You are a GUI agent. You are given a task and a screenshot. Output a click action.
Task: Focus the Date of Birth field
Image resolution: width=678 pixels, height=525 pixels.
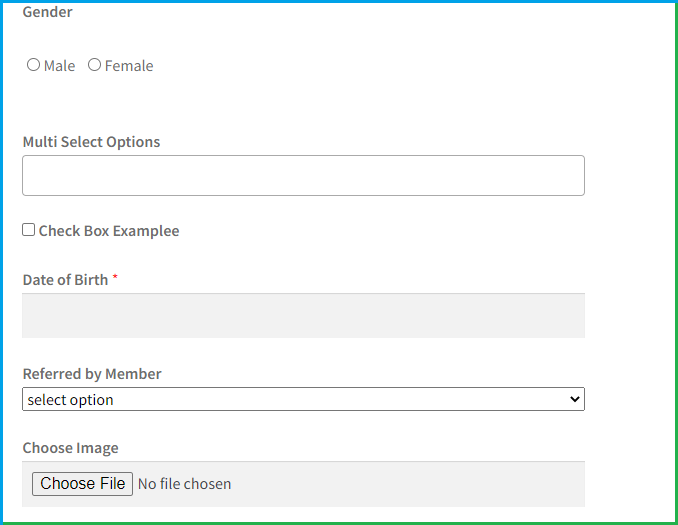(x=303, y=315)
